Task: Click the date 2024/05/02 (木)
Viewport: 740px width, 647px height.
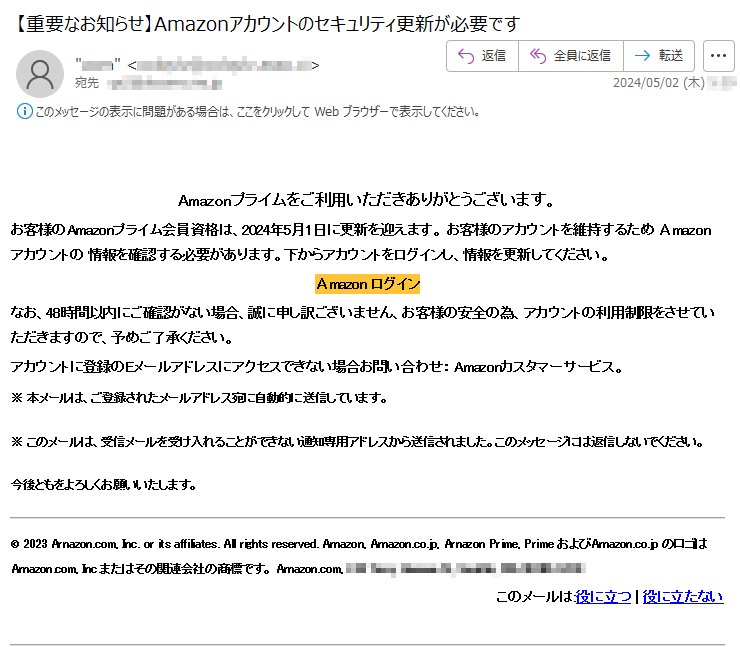Action: coord(659,83)
